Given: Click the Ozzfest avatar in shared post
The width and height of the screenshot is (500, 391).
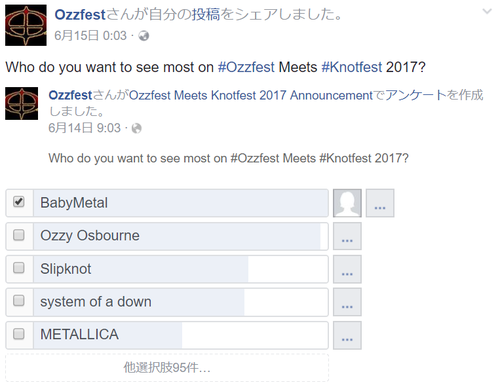Looking at the screenshot, I should click(21, 103).
